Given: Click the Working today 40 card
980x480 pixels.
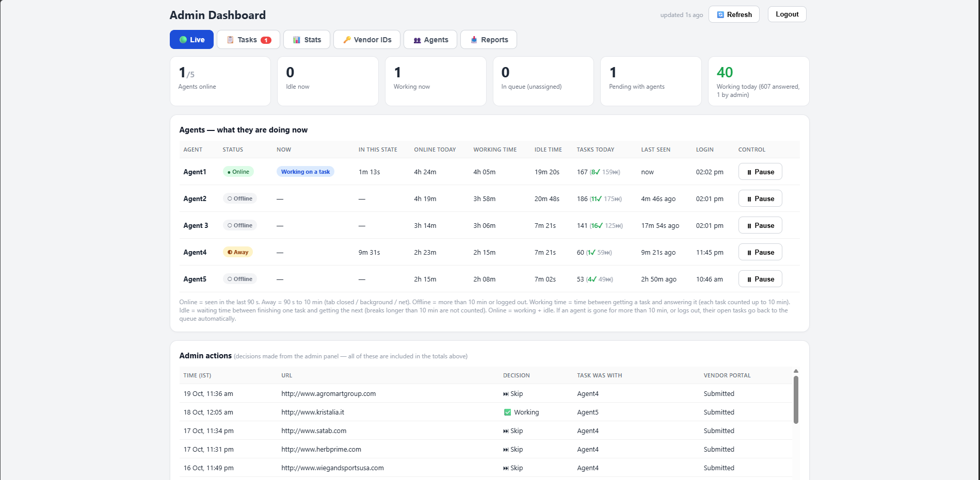Looking at the screenshot, I should click(759, 81).
